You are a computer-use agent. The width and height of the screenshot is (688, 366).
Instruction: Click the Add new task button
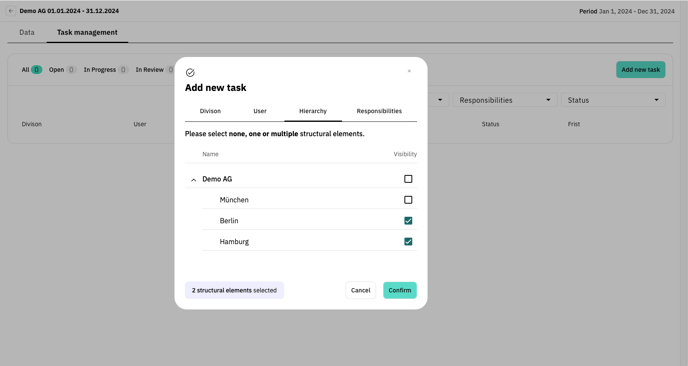[x=641, y=70]
